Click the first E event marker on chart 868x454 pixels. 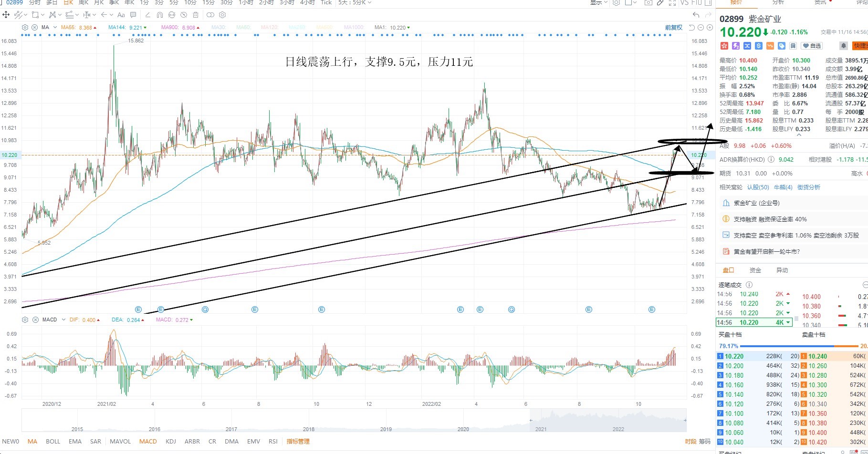coord(139,310)
